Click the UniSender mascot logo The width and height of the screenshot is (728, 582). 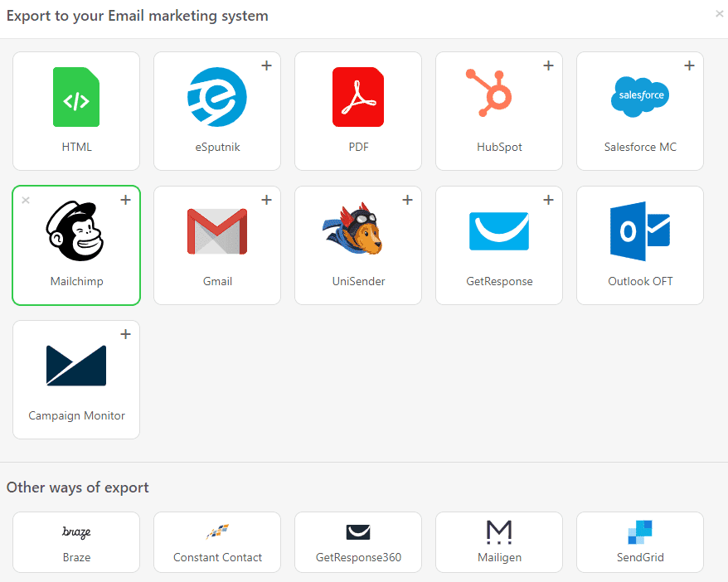(x=357, y=230)
